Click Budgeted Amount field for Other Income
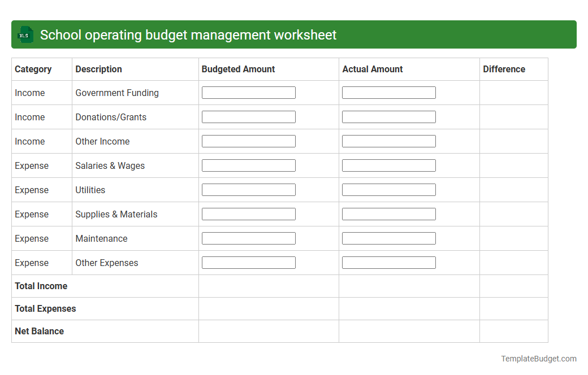The image size is (588, 375). click(x=248, y=141)
